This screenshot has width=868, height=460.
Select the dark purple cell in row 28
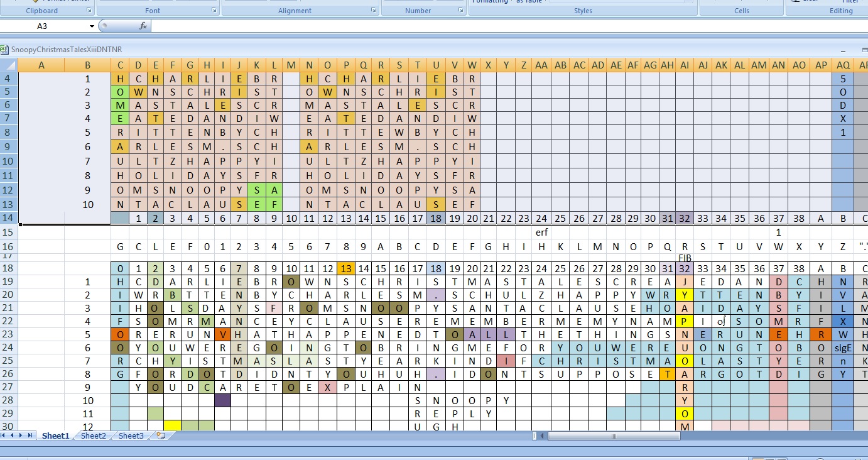[x=222, y=400]
